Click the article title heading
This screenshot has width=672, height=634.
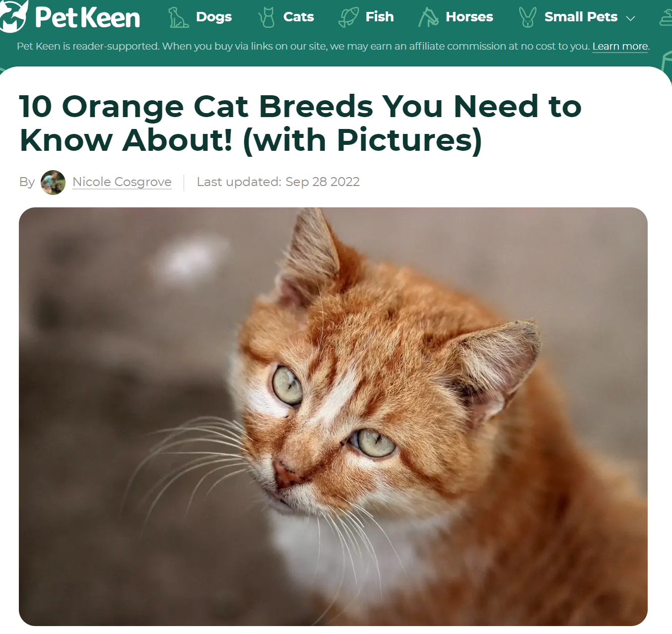(x=300, y=124)
